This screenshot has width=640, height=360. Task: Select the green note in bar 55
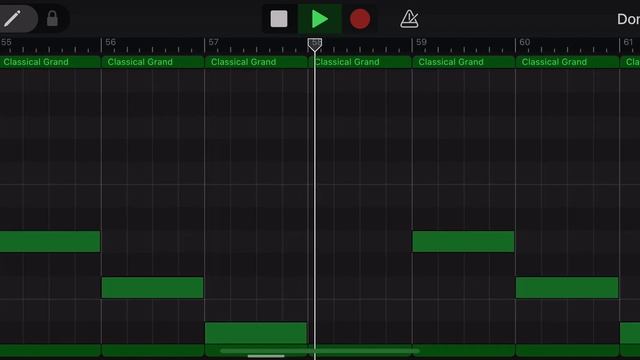tap(50, 241)
